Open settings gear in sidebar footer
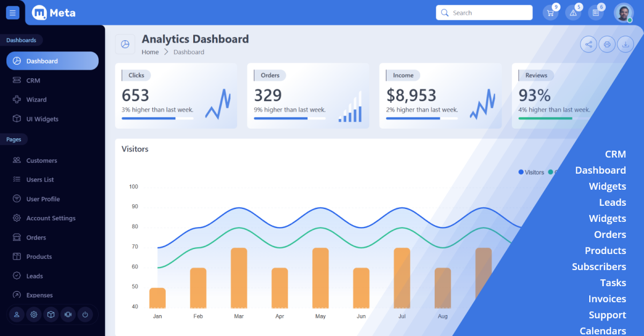The width and height of the screenshot is (644, 336). coord(34,315)
